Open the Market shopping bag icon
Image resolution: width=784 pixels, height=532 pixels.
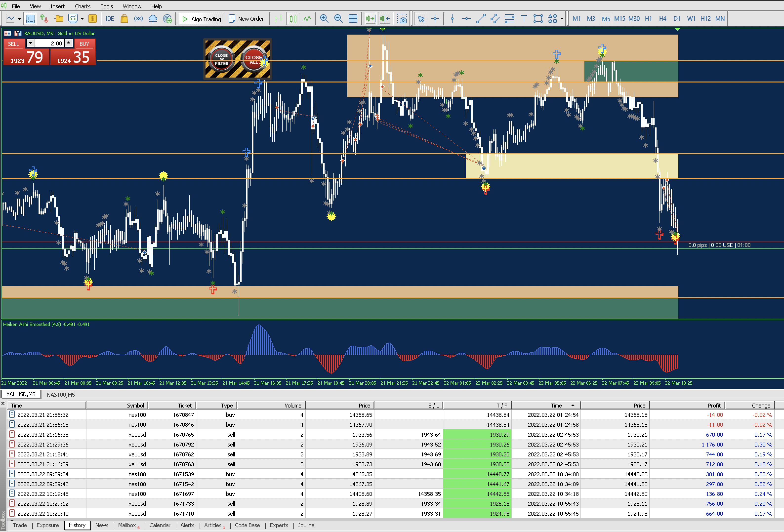pyautogui.click(x=124, y=19)
